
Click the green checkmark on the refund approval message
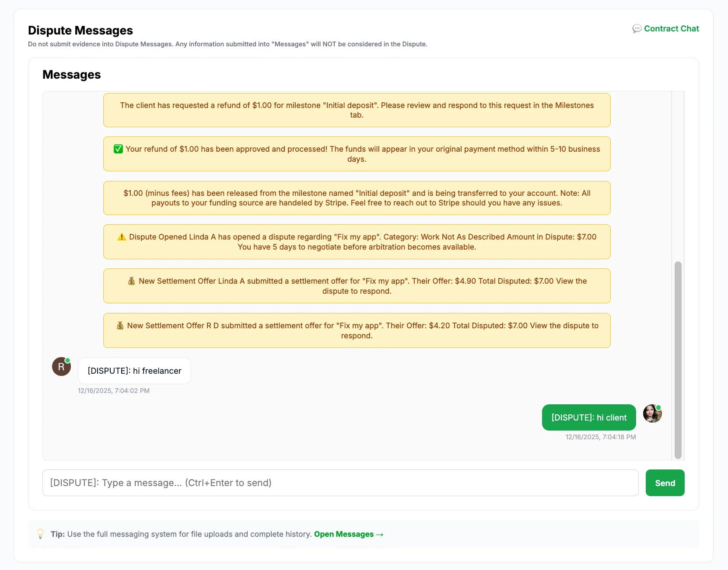(x=118, y=149)
